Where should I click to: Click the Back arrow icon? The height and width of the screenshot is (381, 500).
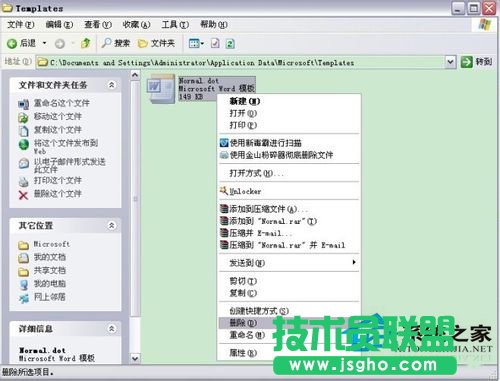click(x=12, y=43)
